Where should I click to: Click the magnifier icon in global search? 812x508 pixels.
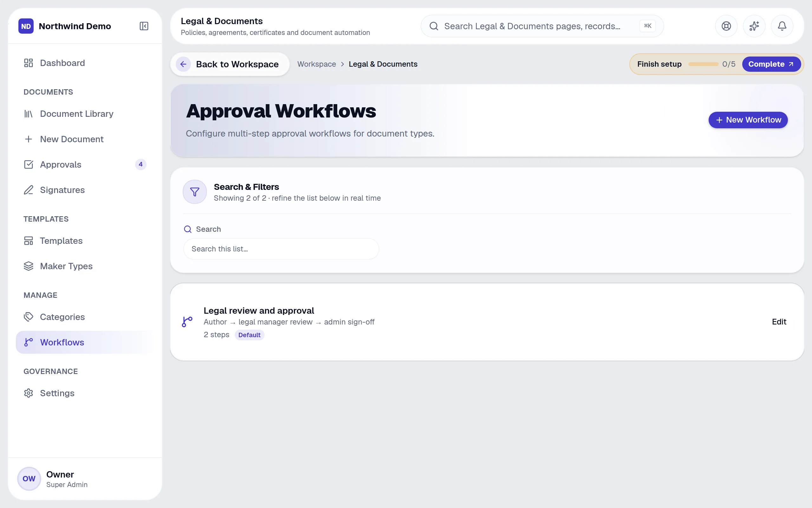coord(434,26)
